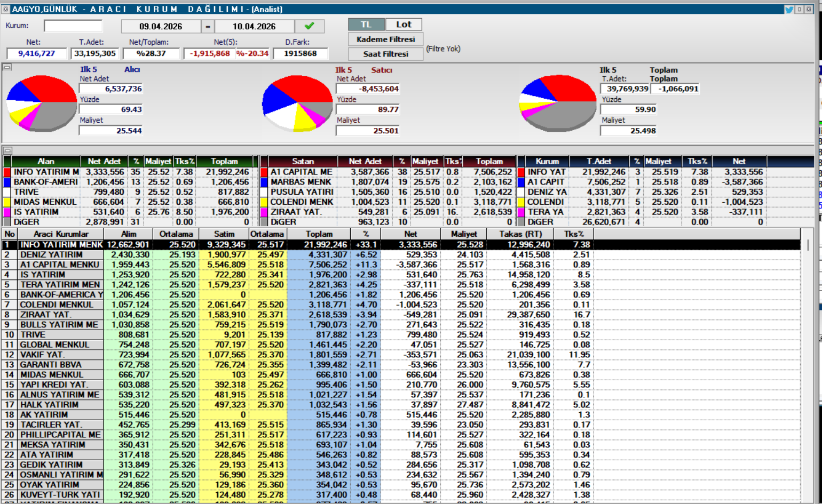The height and width of the screenshot is (504, 822).
Task: Click the Ilk 5 Alıcı pie chart
Action: tap(42, 103)
